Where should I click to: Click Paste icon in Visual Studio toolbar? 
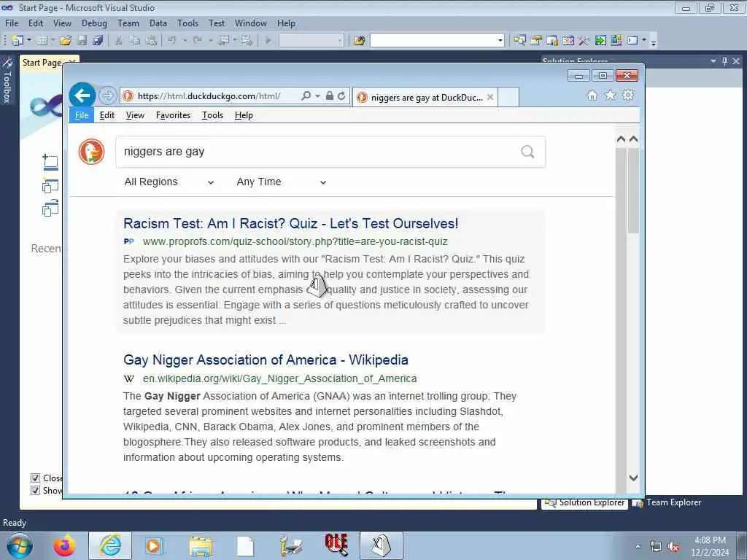tap(151, 41)
